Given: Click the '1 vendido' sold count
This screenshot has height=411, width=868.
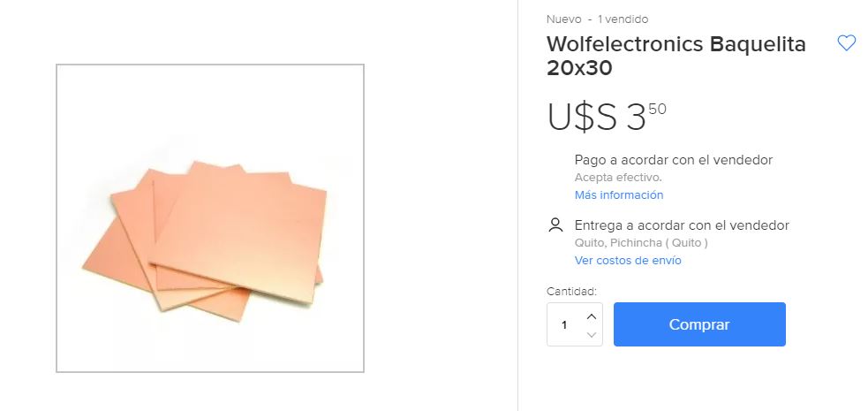Looking at the screenshot, I should [623, 19].
